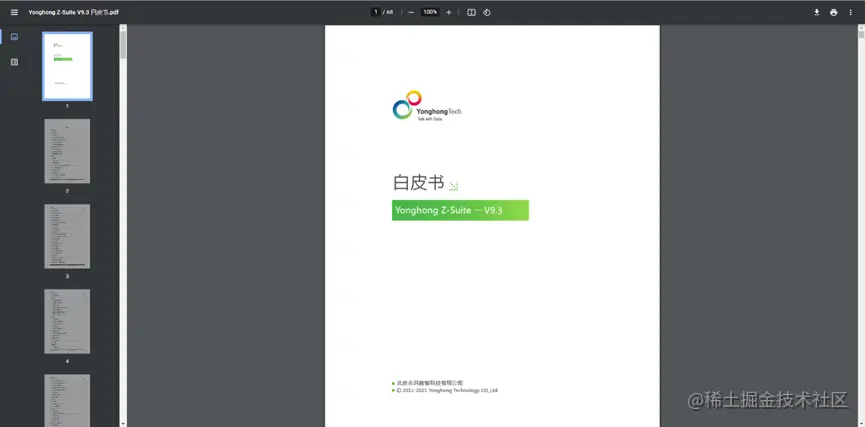This screenshot has height=427, width=865.
Task: Select page 2 thumbnail
Action: point(67,151)
